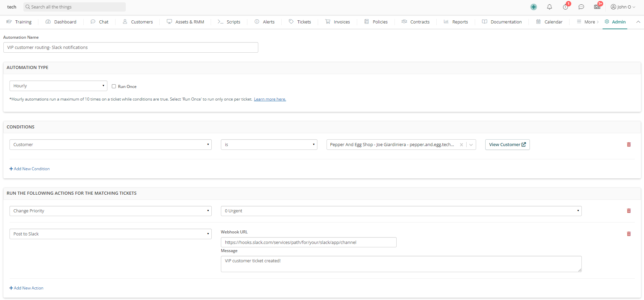
Task: Click the Add New Condition link
Action: click(x=30, y=169)
